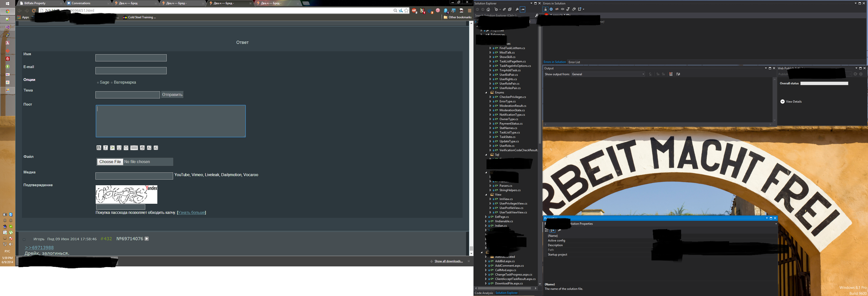This screenshot has height=296, width=868.
Task: Collapse the Enums folder in Solution Explorer
Action: (486, 93)
